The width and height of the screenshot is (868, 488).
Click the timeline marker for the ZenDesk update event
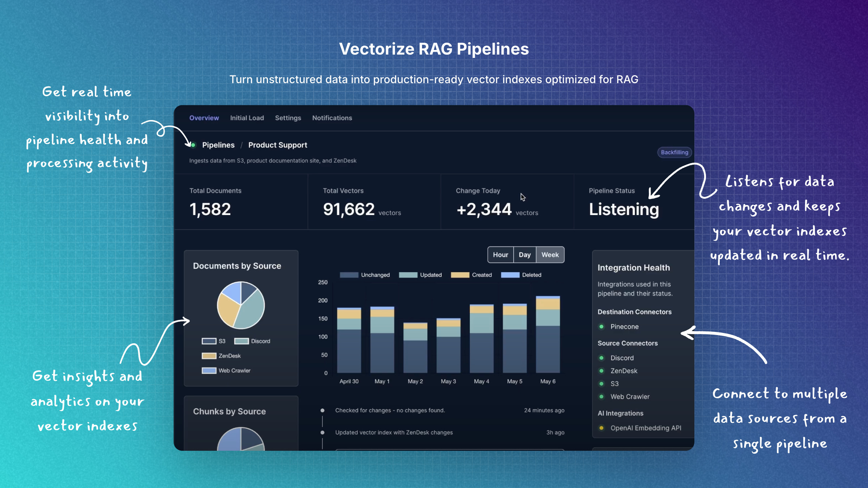coord(322,432)
